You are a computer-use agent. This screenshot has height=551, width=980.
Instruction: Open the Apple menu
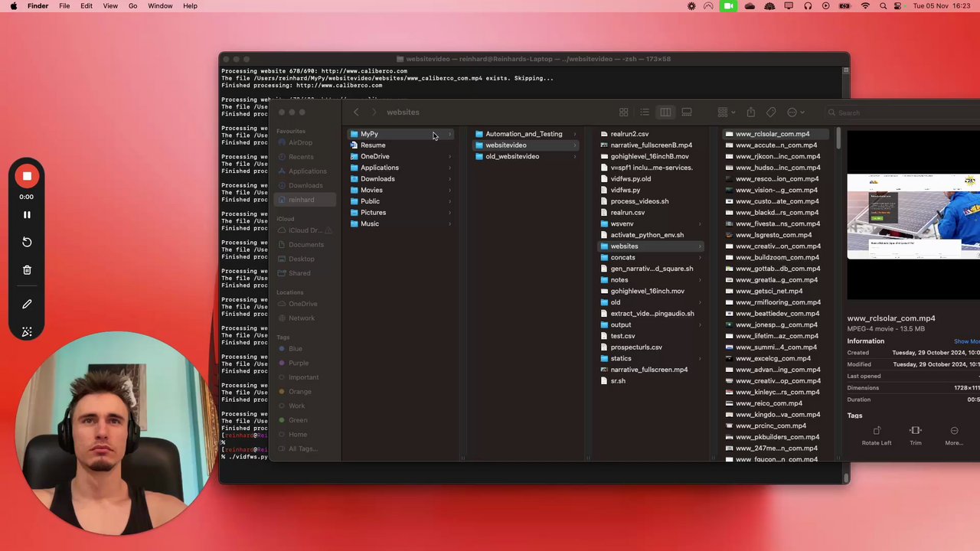(13, 6)
